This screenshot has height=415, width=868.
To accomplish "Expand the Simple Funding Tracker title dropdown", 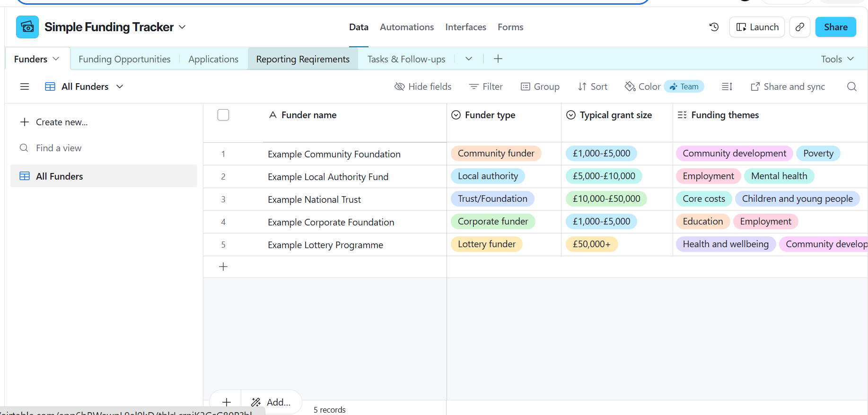I will coord(182,27).
